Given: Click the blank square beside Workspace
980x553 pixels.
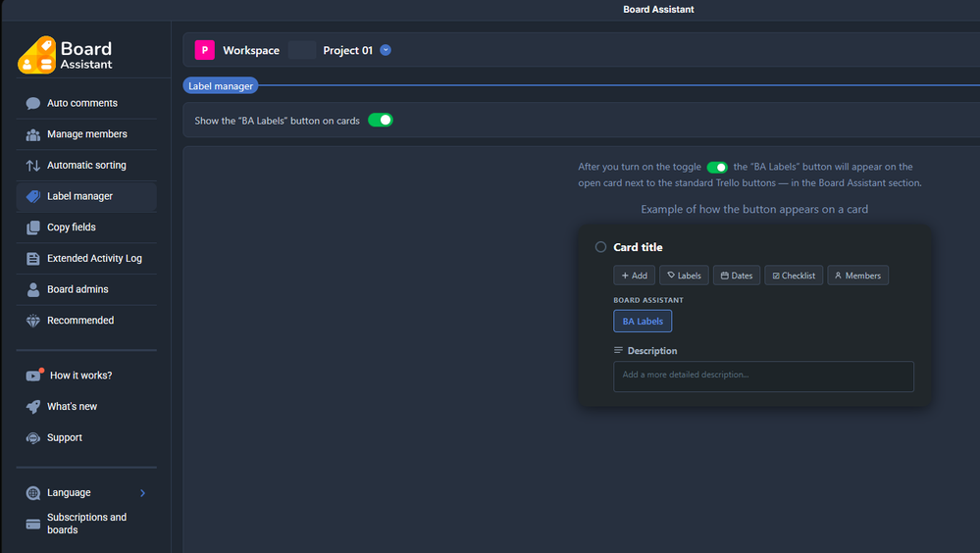Looking at the screenshot, I should 302,50.
